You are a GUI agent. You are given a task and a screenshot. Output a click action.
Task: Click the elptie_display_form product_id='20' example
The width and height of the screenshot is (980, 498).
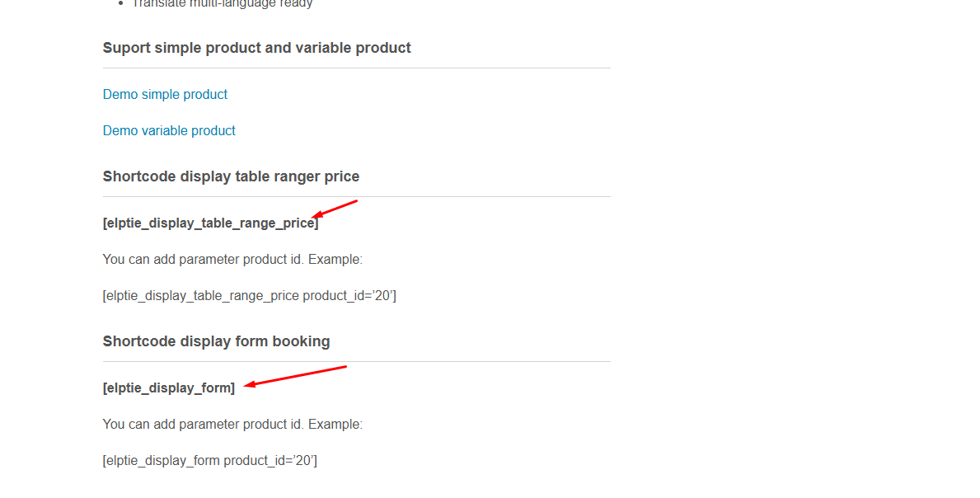pyautogui.click(x=210, y=461)
